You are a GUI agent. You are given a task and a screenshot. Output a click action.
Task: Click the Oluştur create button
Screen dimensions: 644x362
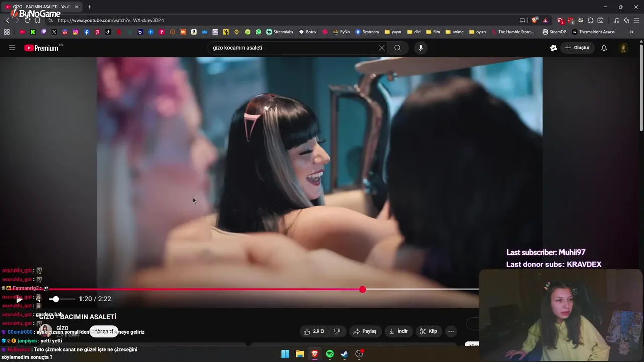pos(577,48)
